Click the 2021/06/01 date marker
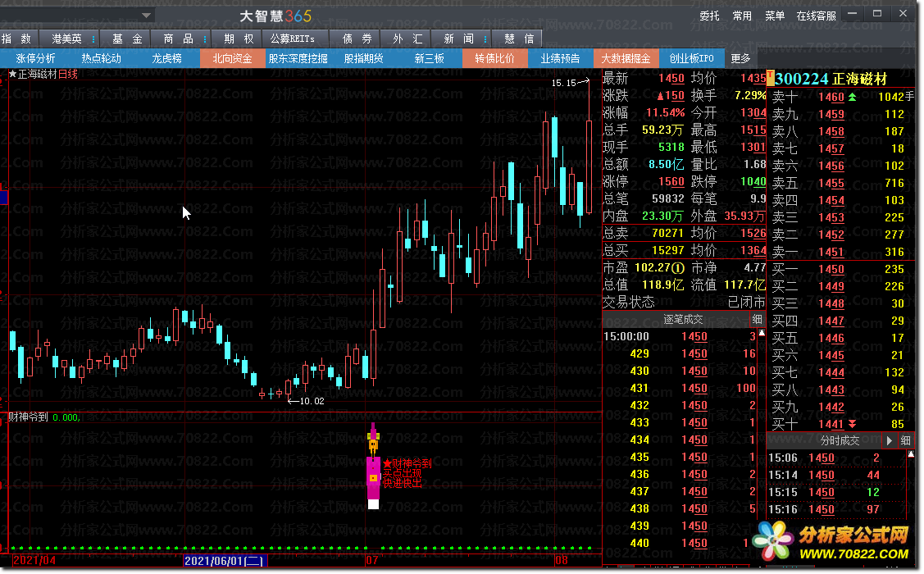The height and width of the screenshot is (574, 924). (225, 560)
